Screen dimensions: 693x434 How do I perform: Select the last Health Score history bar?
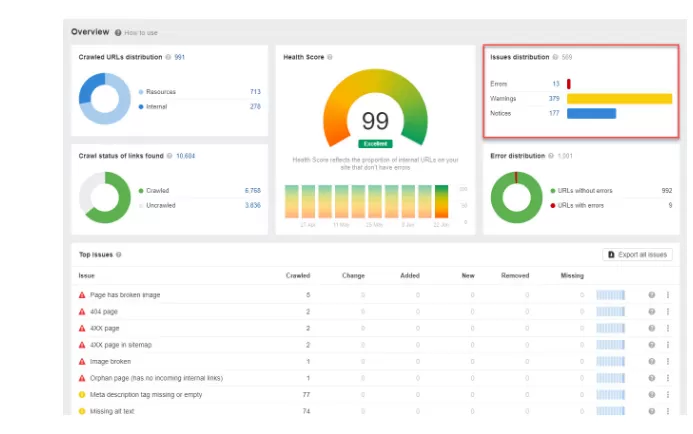click(442, 202)
